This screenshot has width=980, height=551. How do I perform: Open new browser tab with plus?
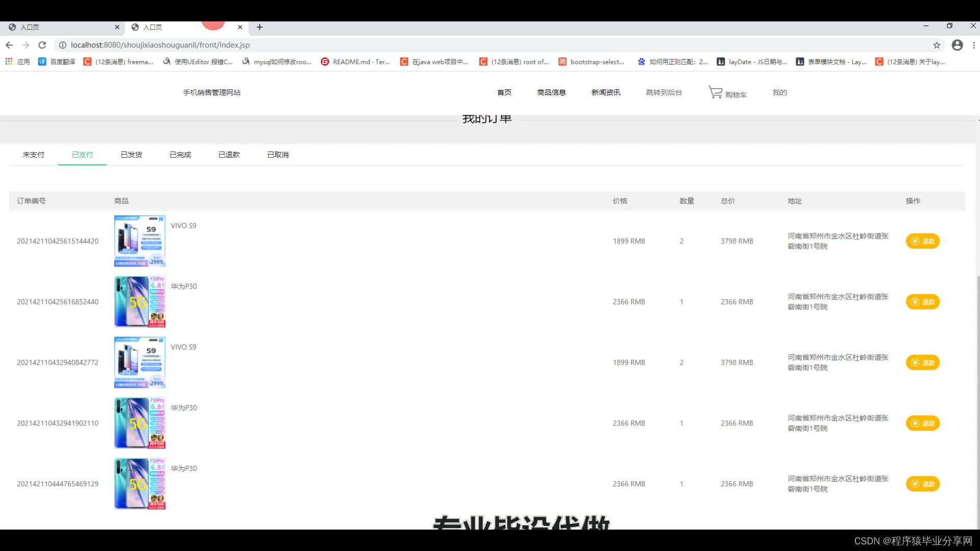pyautogui.click(x=259, y=27)
